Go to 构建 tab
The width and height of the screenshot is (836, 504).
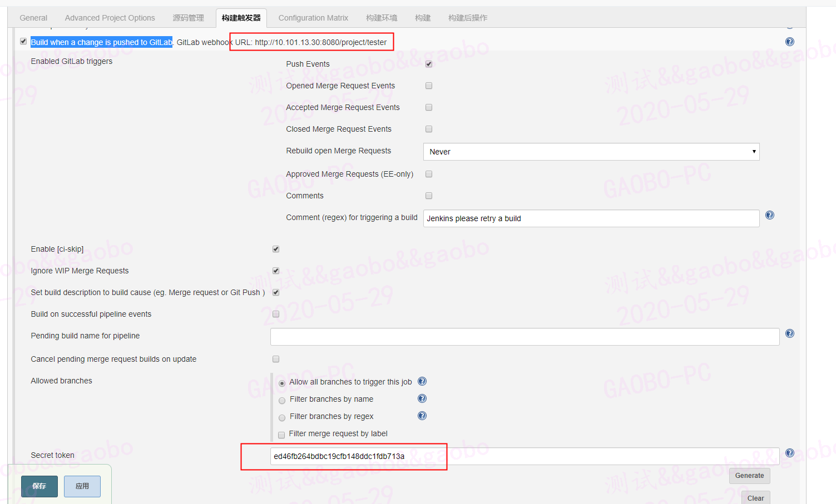[x=423, y=18]
